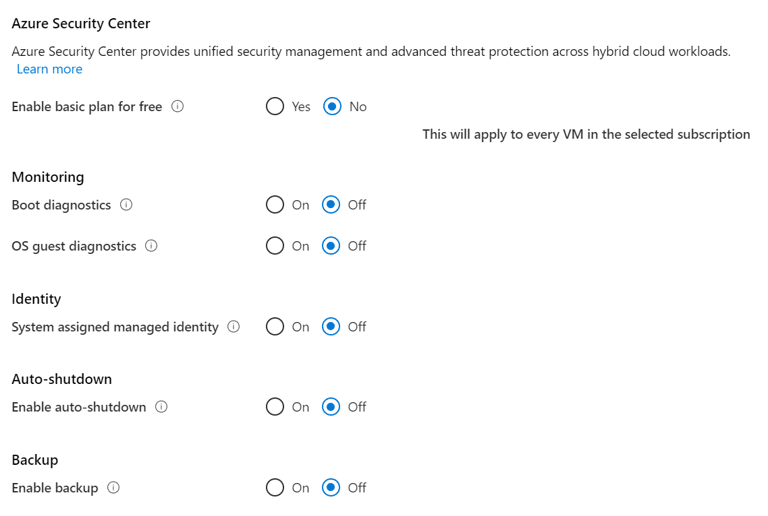Set System assigned managed identity to Off
This screenshot has width=768, height=516.
tap(332, 327)
